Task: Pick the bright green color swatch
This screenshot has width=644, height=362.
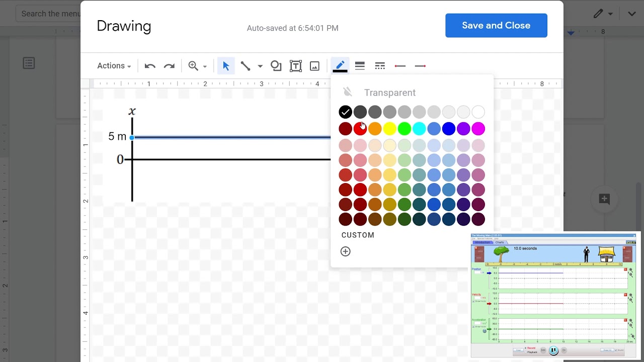Action: 405,129
